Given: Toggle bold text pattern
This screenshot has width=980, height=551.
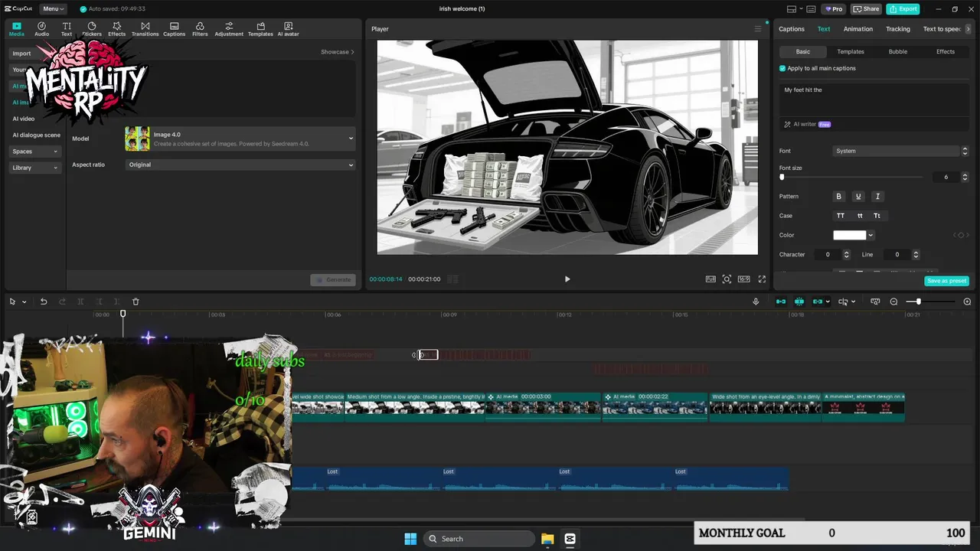Looking at the screenshot, I should coord(838,197).
